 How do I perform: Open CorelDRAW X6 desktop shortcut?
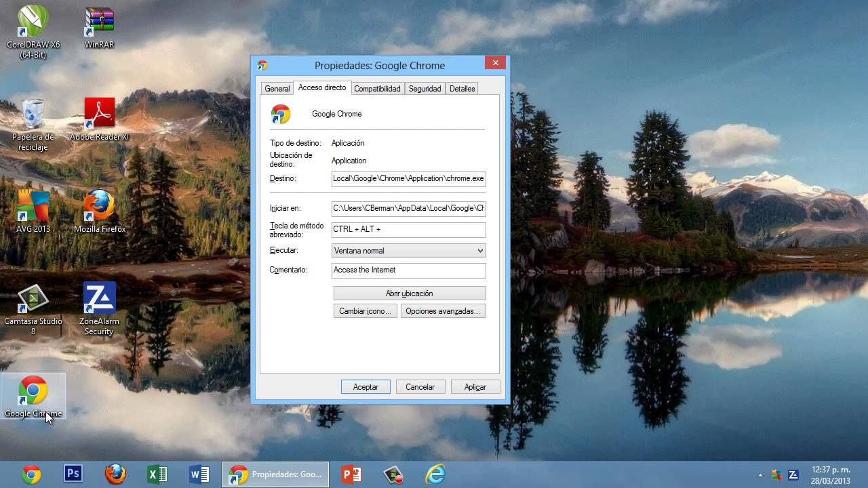click(x=33, y=32)
